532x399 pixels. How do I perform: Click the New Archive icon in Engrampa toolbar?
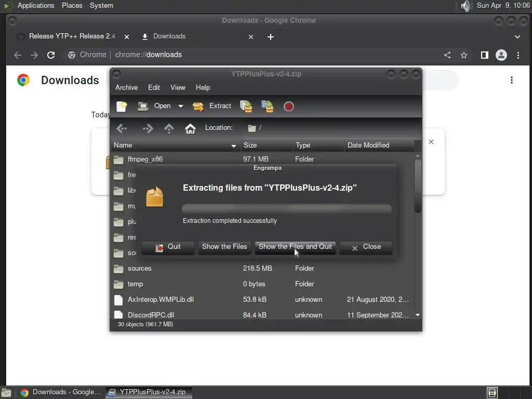click(122, 106)
